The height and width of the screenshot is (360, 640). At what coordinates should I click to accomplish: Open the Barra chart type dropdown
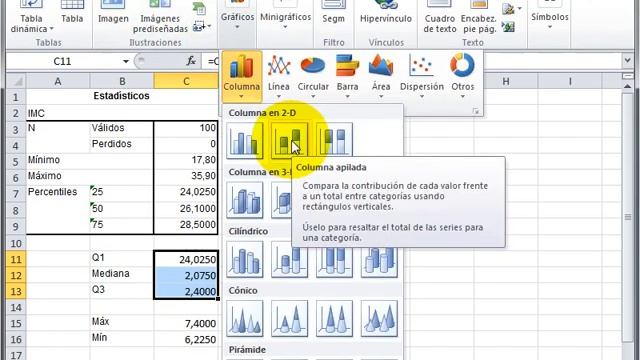click(x=347, y=76)
